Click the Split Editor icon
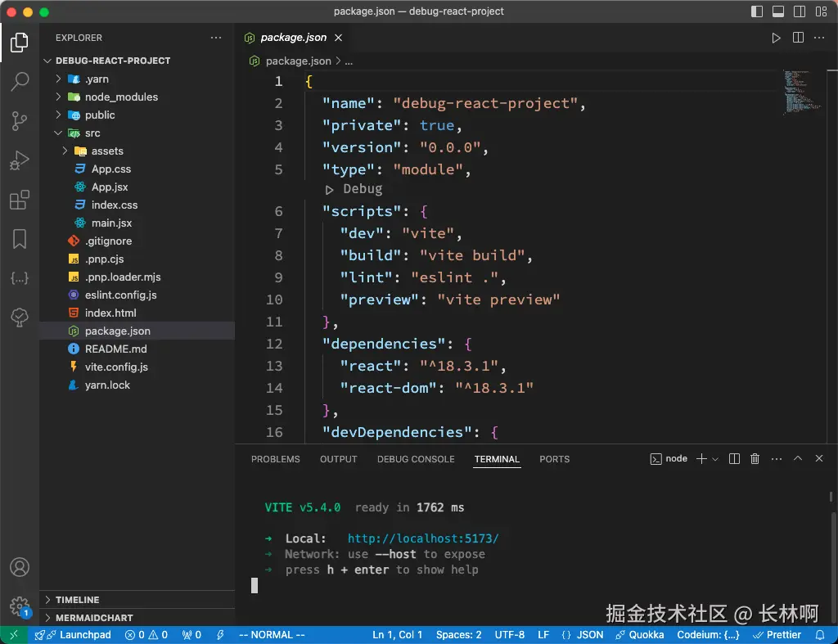 [x=798, y=38]
